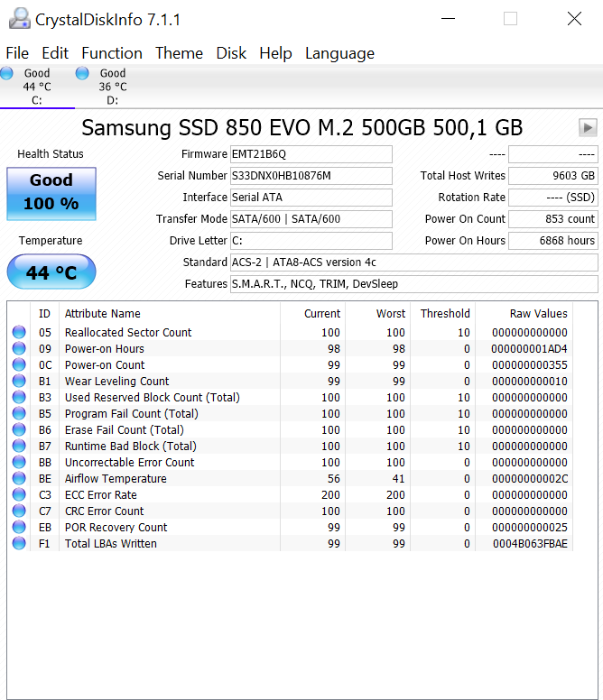Screen dimensions: 603x700
Task: Click status icon for Program Fail Count
Action: coord(19,413)
